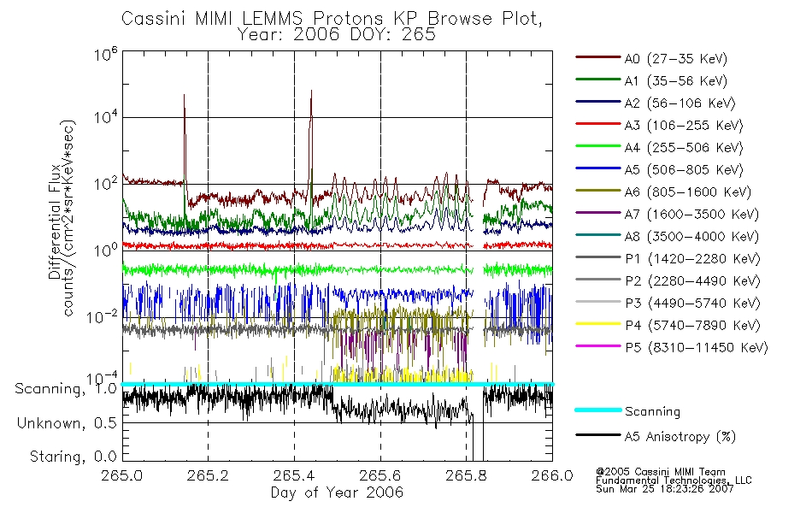Image resolution: width=812 pixels, height=513 pixels.
Task: Click the Day of Year 2006 axis title
Action: pyautogui.click(x=337, y=492)
